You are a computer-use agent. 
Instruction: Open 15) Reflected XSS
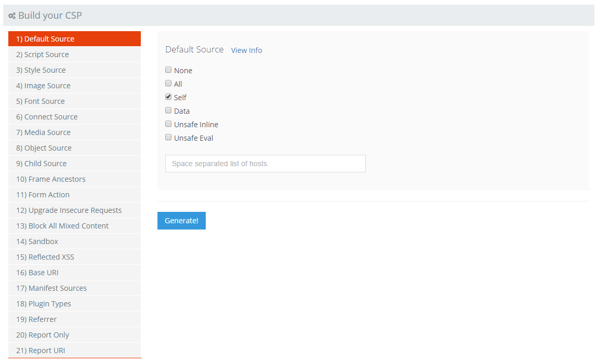point(75,257)
